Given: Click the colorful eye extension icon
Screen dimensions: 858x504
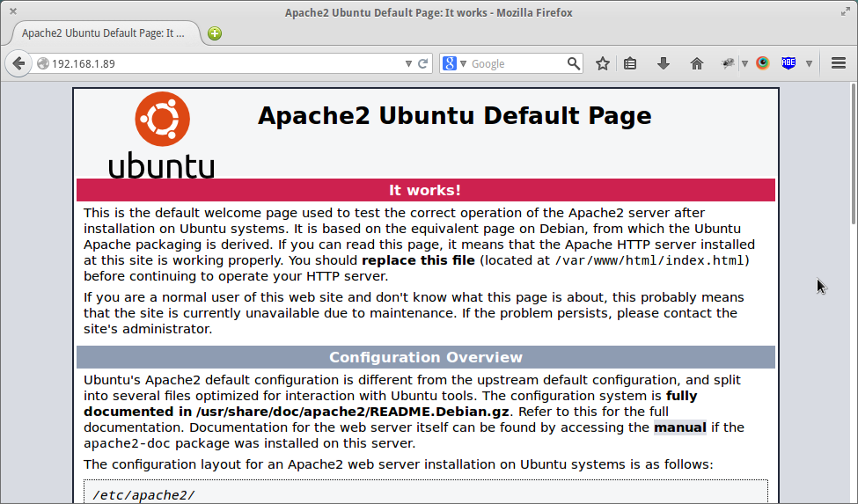Looking at the screenshot, I should tap(763, 63).
